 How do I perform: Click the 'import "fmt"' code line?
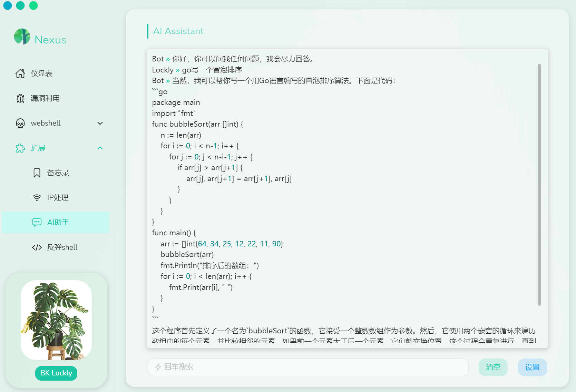point(174,113)
